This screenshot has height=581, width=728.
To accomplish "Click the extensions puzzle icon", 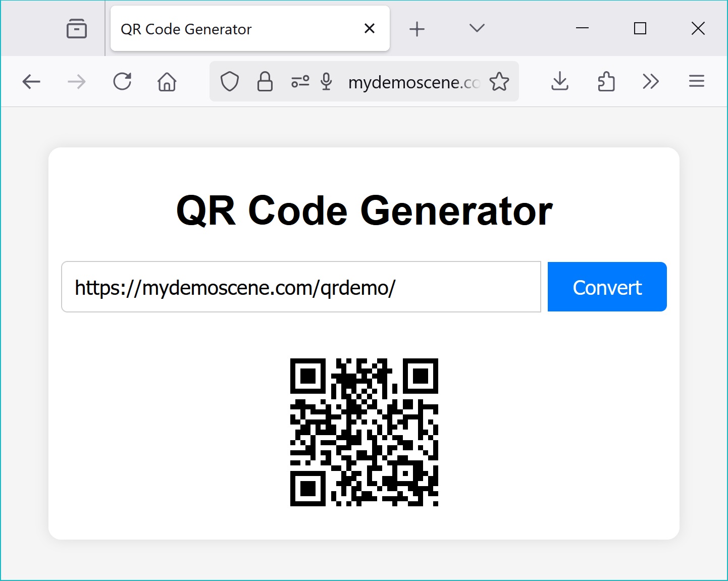I will coord(606,81).
